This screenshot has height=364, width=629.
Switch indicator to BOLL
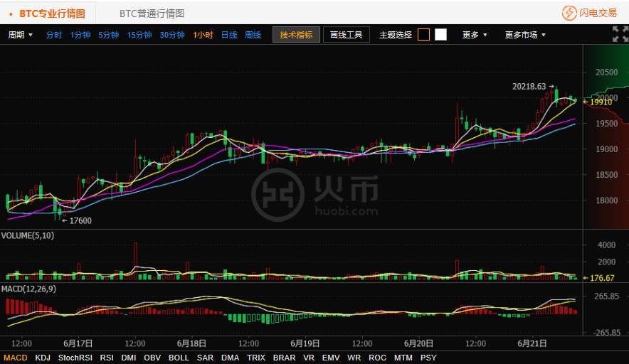(x=179, y=358)
